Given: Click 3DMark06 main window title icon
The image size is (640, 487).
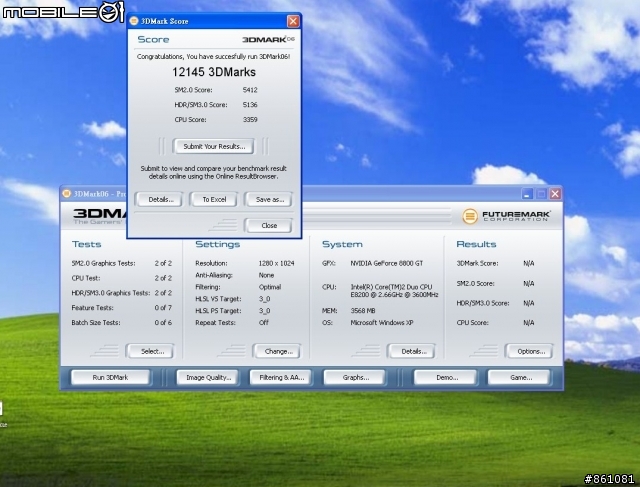Looking at the screenshot, I should [67, 193].
